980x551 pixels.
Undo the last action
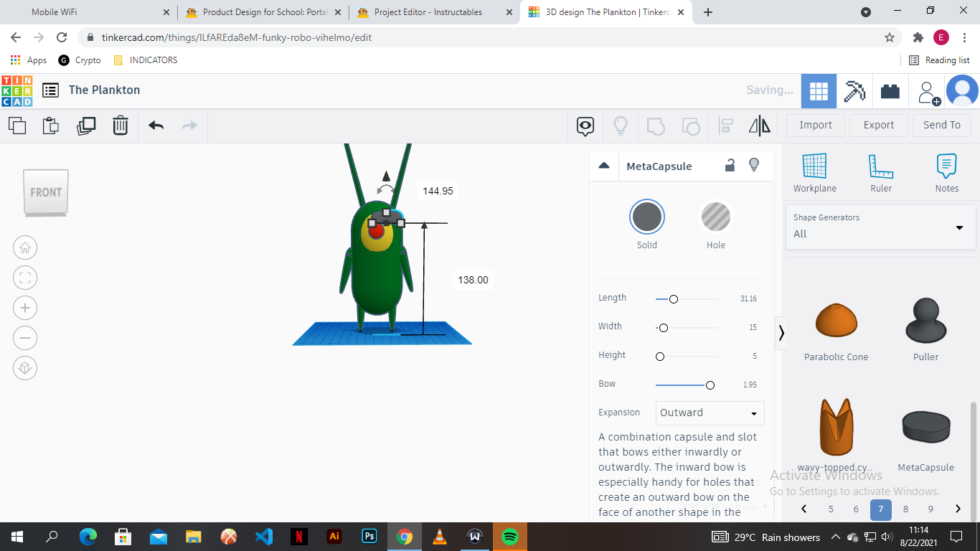156,126
